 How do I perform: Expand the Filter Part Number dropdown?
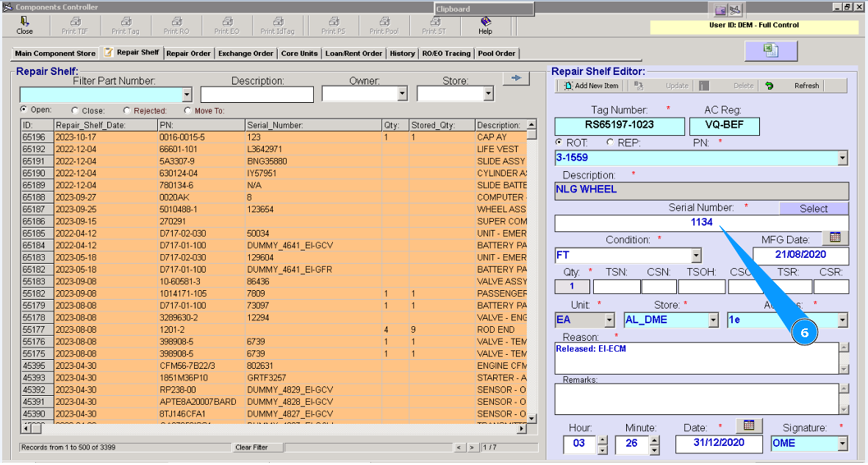(187, 95)
